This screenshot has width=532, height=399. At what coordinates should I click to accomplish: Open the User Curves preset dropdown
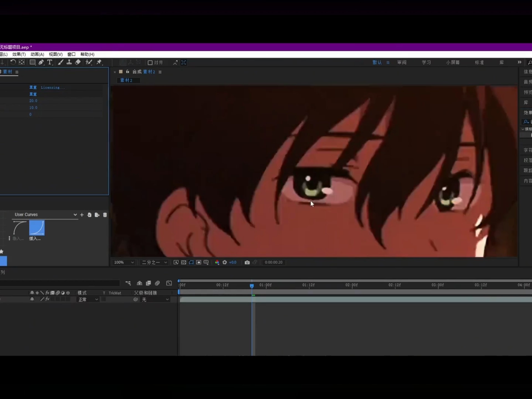pos(45,215)
